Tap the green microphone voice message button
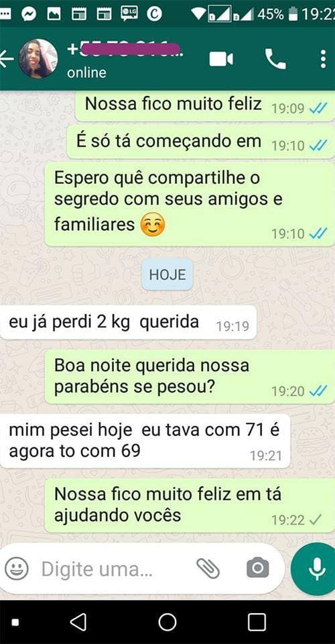The height and width of the screenshot is (644, 335). coord(315,569)
